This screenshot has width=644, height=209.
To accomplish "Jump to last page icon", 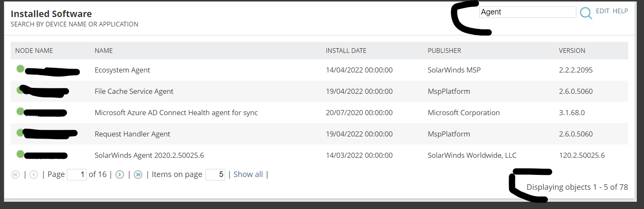I will (x=138, y=174).
